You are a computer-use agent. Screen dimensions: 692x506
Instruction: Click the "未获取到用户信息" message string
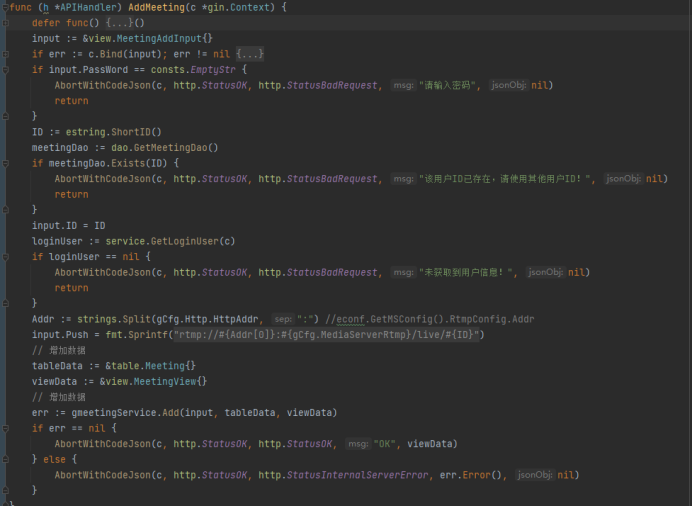pyautogui.click(x=466, y=272)
